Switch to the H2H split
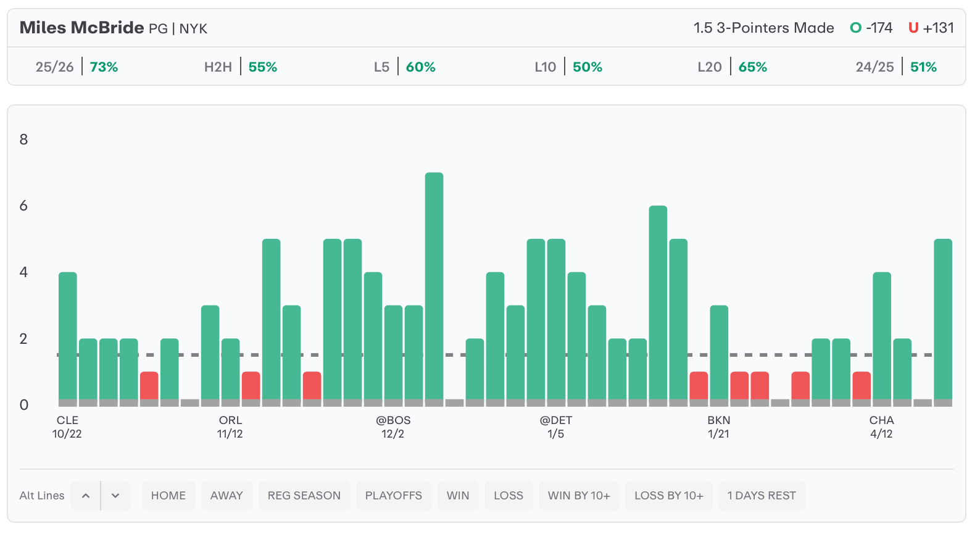This screenshot has width=980, height=537. pyautogui.click(x=241, y=67)
